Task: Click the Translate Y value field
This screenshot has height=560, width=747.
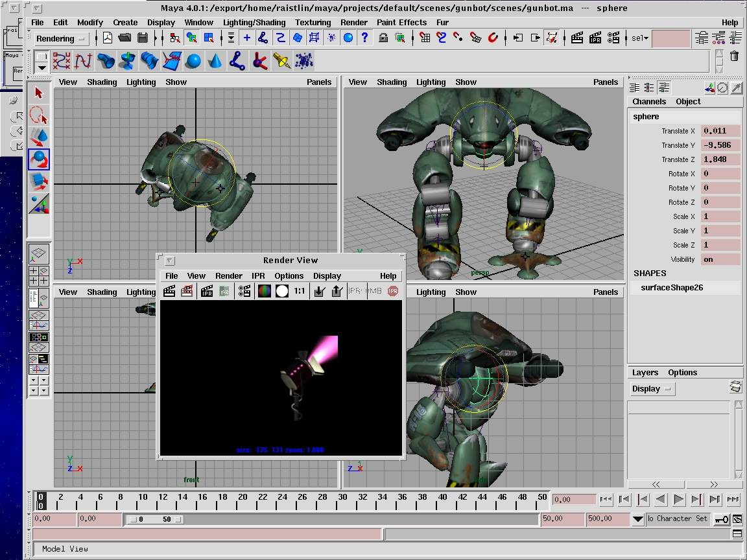Action: [720, 145]
